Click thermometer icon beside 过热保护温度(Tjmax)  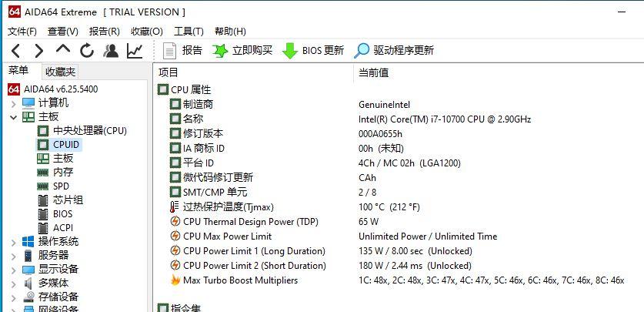[175, 206]
